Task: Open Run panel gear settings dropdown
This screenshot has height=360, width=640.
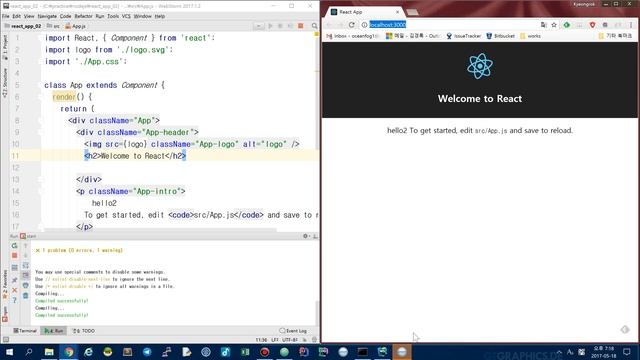Action: [306, 236]
